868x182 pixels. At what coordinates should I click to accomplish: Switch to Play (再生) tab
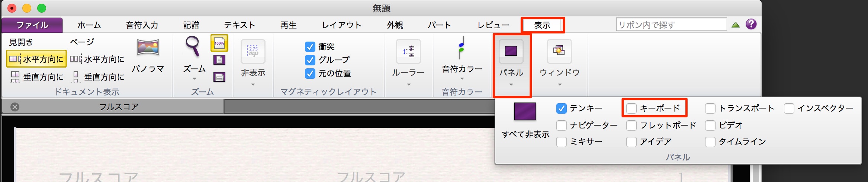click(289, 25)
